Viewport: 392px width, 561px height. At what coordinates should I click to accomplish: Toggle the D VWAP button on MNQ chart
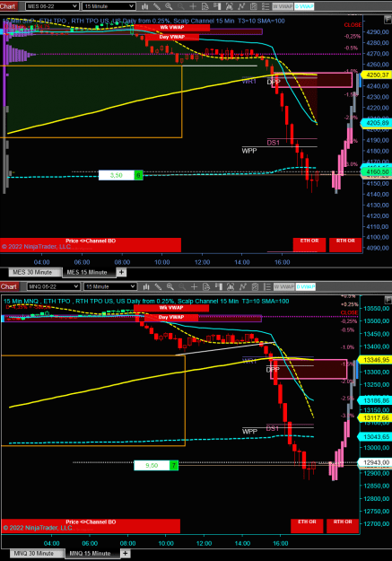tap(306, 286)
